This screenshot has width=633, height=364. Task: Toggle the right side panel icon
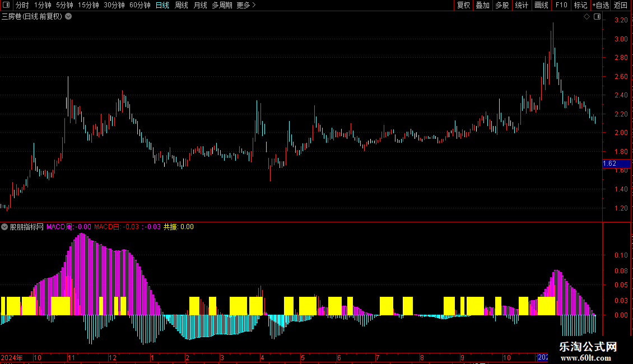(597, 17)
